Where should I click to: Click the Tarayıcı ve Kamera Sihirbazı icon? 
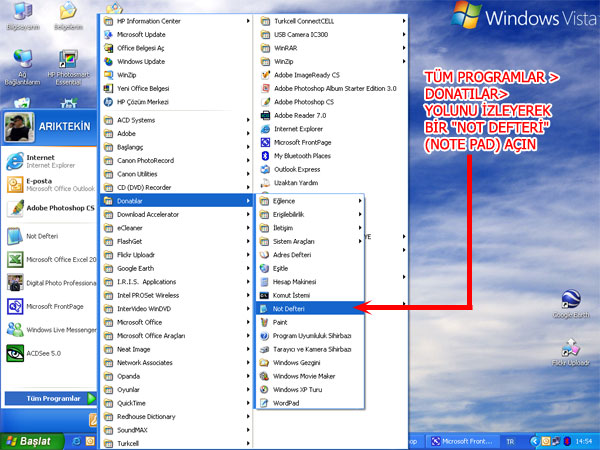pyautogui.click(x=264, y=349)
